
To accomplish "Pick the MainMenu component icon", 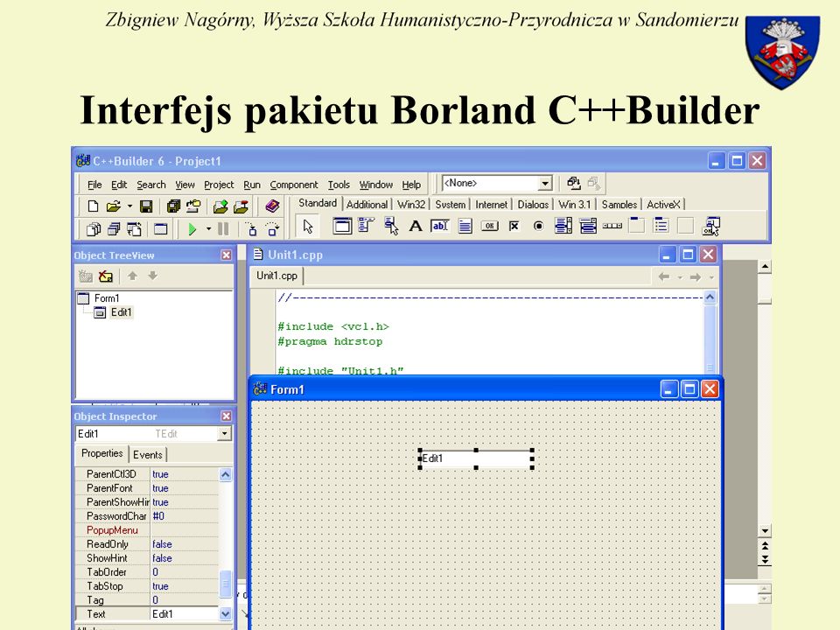I will pyautogui.click(x=366, y=226).
